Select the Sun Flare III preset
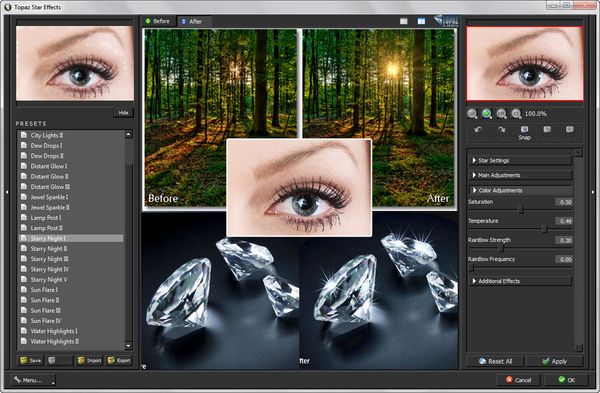 point(71,310)
